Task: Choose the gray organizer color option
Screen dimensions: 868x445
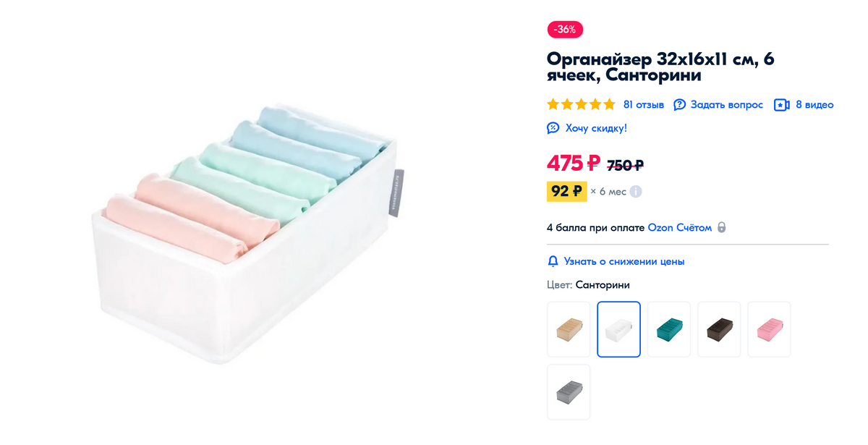Action: point(569,392)
